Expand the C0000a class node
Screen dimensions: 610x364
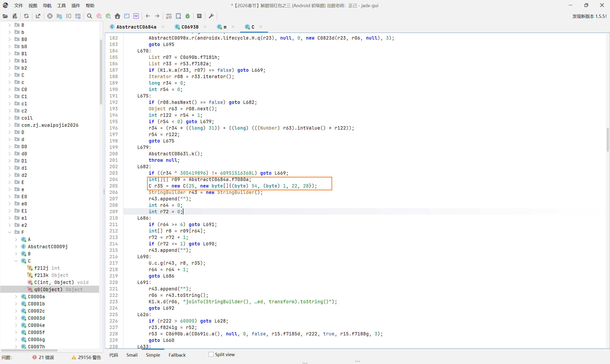pyautogui.click(x=16, y=297)
